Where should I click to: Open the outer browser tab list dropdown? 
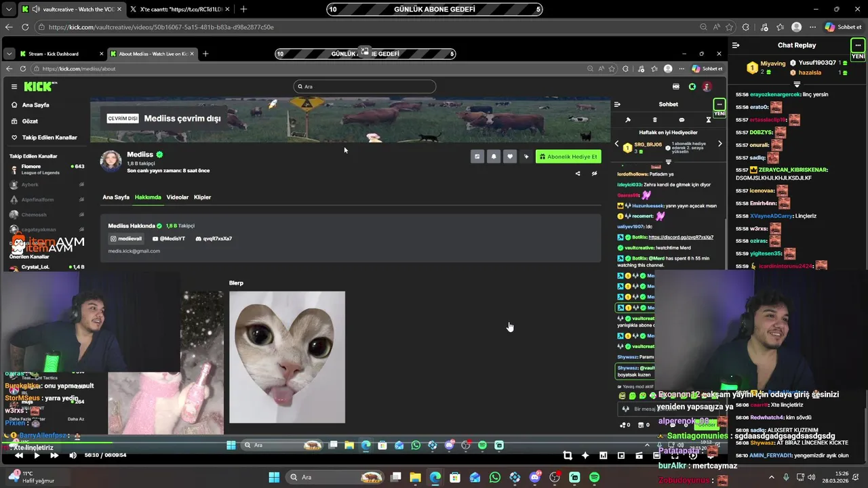click(x=8, y=9)
